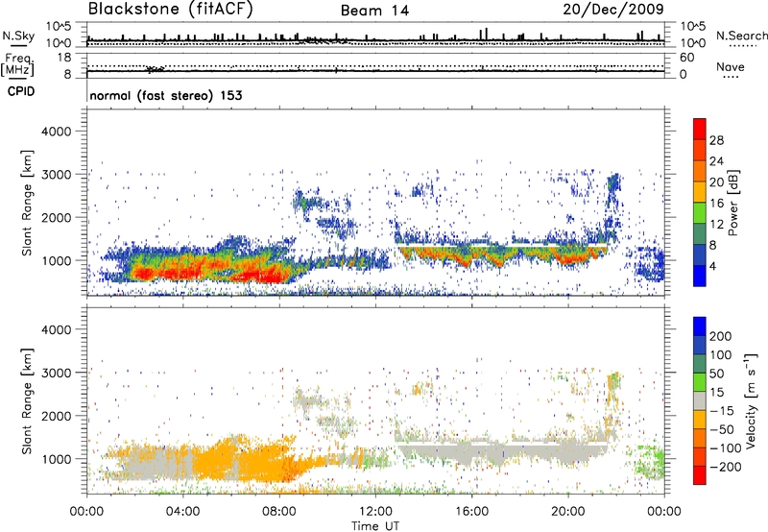Screen dimensions: 768x532
Task: Click the '4000' tick on the power panel
Action: (57, 132)
